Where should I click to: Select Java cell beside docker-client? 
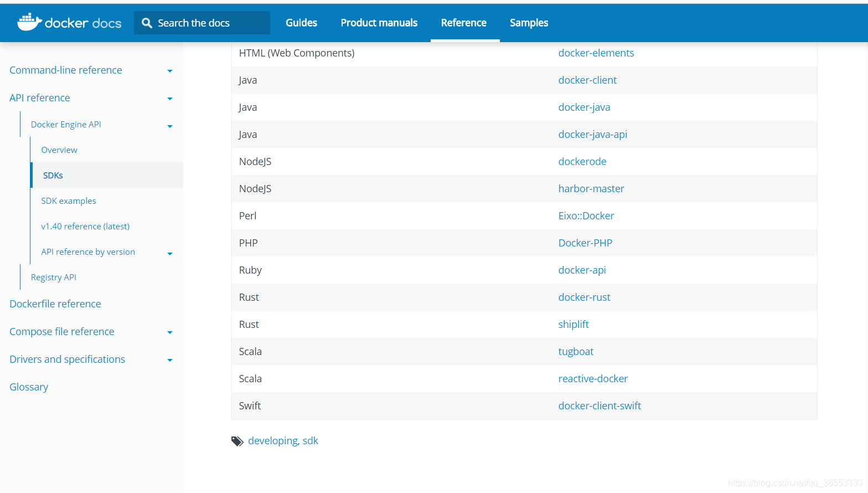[x=248, y=80]
